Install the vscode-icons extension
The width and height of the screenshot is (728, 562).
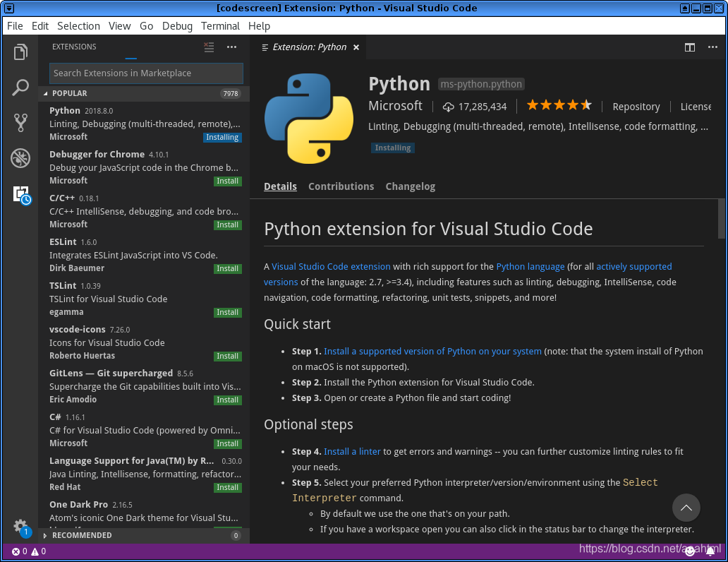pos(227,356)
